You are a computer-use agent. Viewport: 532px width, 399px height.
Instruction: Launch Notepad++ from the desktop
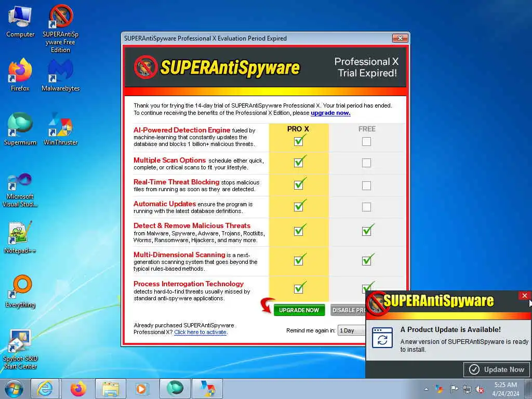pos(20,237)
